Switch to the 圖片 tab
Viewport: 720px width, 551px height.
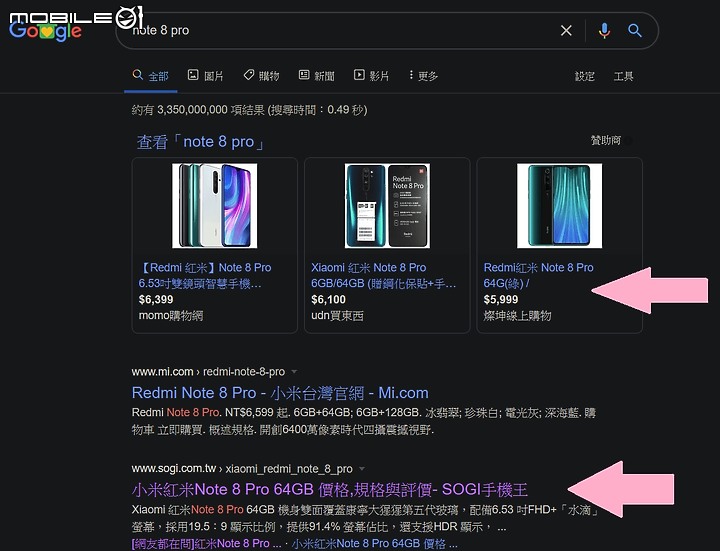206,76
